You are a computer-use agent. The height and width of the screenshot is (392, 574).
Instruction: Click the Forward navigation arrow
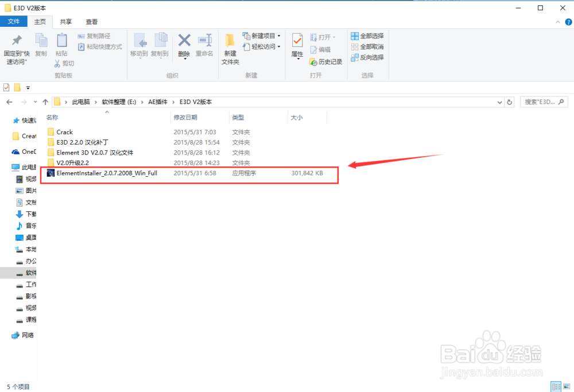tap(24, 102)
